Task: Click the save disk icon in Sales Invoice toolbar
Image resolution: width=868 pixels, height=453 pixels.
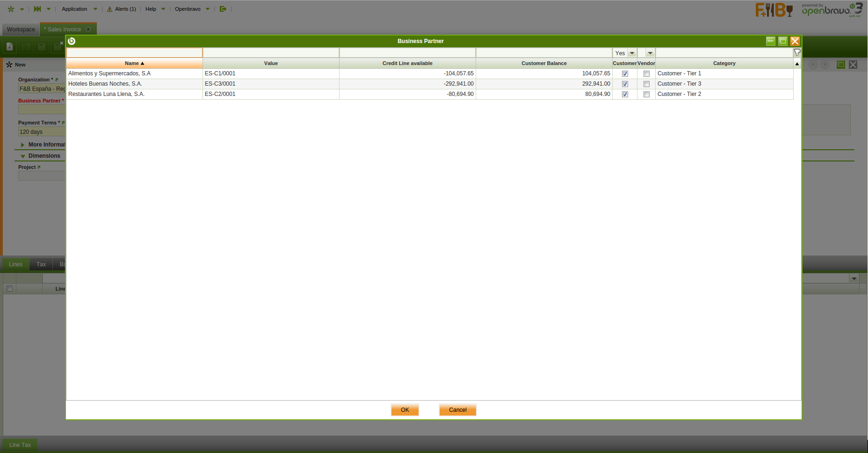Action: click(42, 46)
